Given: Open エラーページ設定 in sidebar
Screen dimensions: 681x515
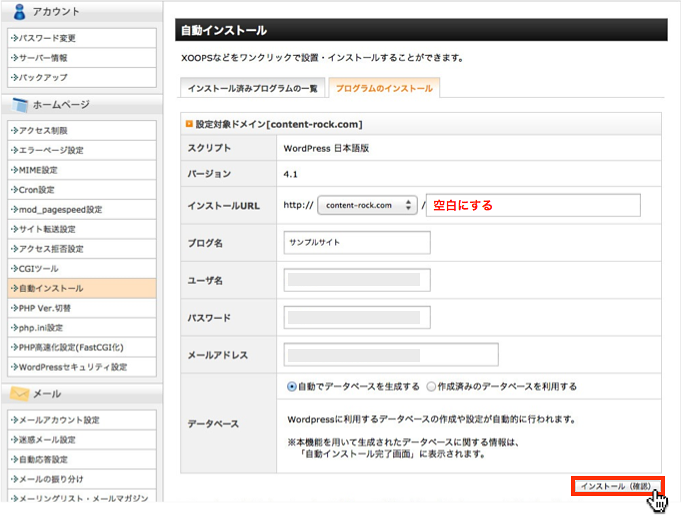Looking at the screenshot, I should (82, 150).
